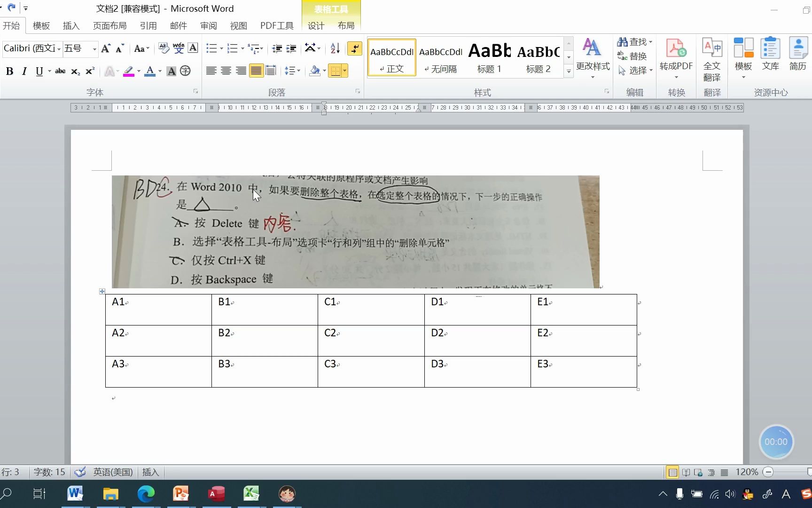Click the 替换 Replace button
Screen dimensions: 812x508
tap(632, 56)
